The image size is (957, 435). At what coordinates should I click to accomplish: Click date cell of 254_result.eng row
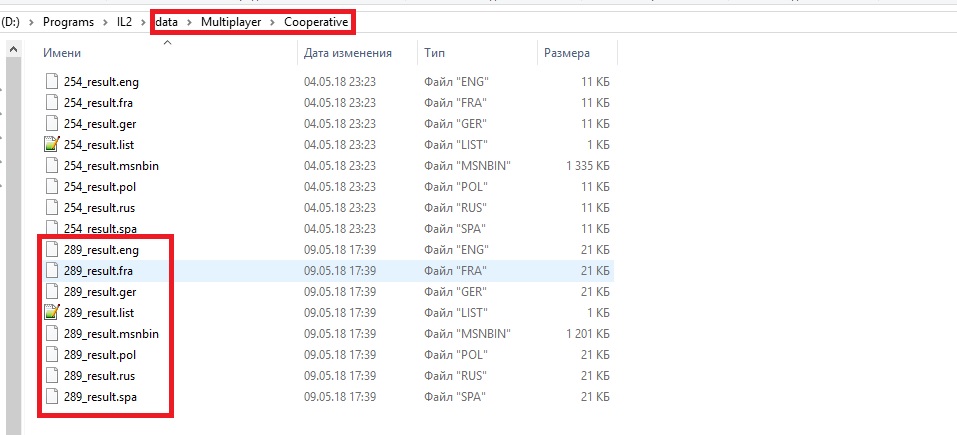coord(340,82)
